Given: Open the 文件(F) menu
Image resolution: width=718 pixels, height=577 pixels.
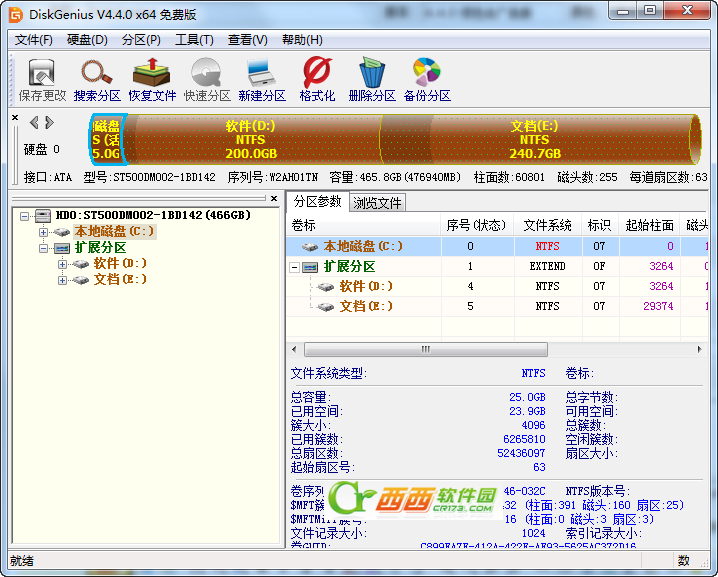Looking at the screenshot, I should 33,40.
